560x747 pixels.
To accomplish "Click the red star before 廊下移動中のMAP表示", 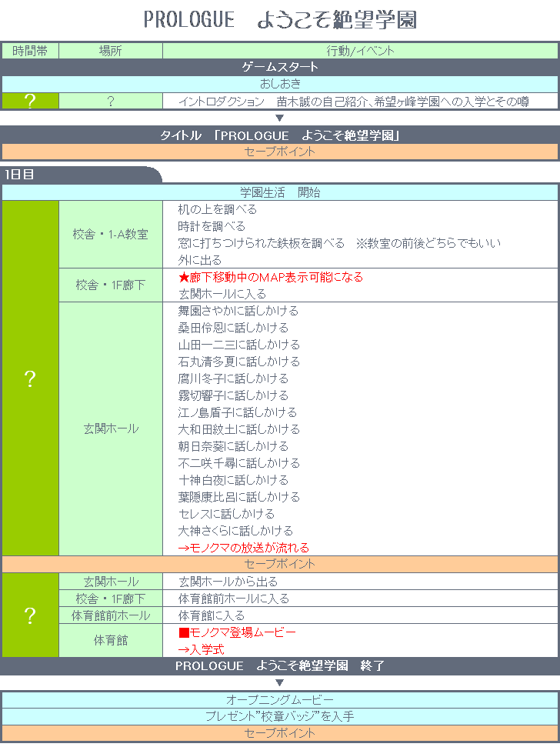I will pos(183,277).
